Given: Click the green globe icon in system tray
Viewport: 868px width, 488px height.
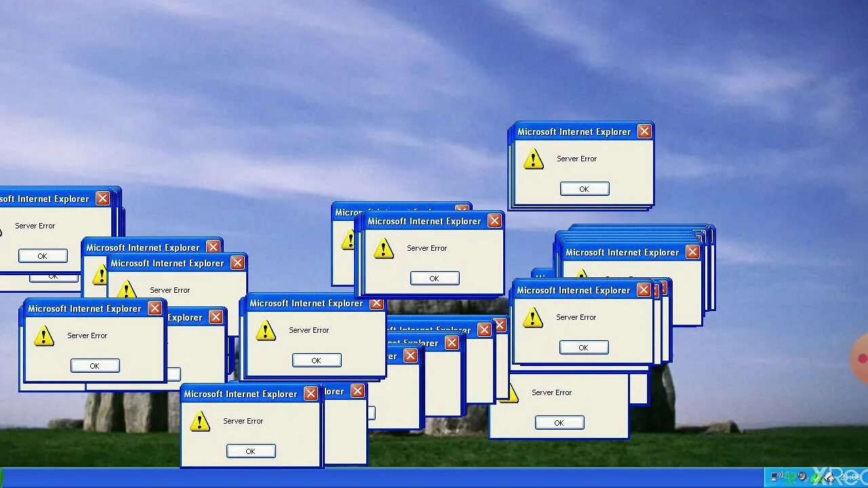Looking at the screenshot, I should (x=790, y=477).
